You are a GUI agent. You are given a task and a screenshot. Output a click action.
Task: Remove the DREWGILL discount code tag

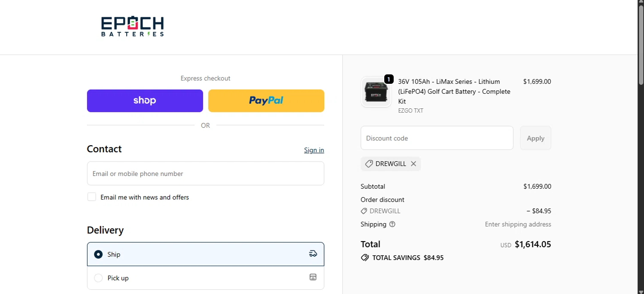pyautogui.click(x=413, y=164)
